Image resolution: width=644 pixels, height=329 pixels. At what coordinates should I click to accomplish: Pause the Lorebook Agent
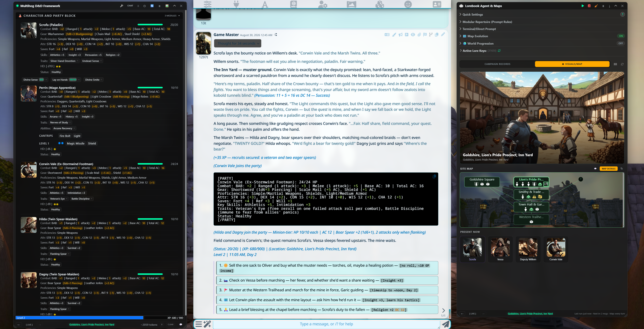pyautogui.click(x=603, y=6)
